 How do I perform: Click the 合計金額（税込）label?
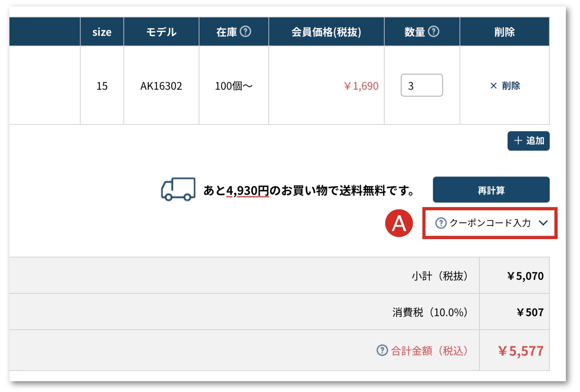[x=429, y=351]
